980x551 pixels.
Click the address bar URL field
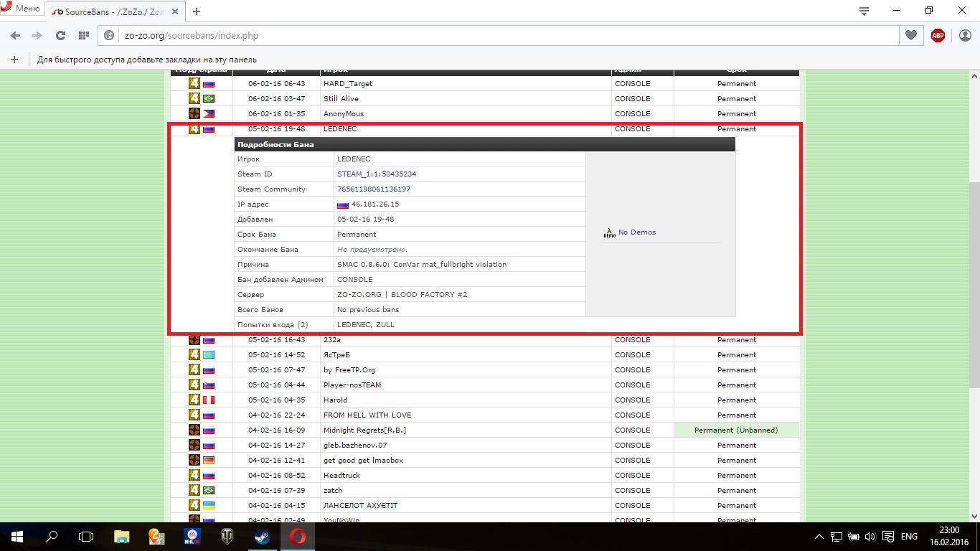[x=502, y=35]
